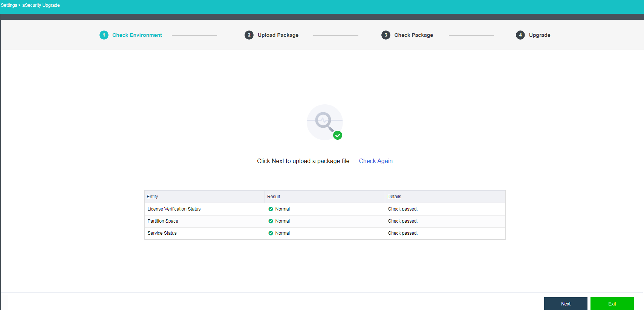Click the Details column header
Viewport: 644px width, 310px height.
pyautogui.click(x=394, y=197)
